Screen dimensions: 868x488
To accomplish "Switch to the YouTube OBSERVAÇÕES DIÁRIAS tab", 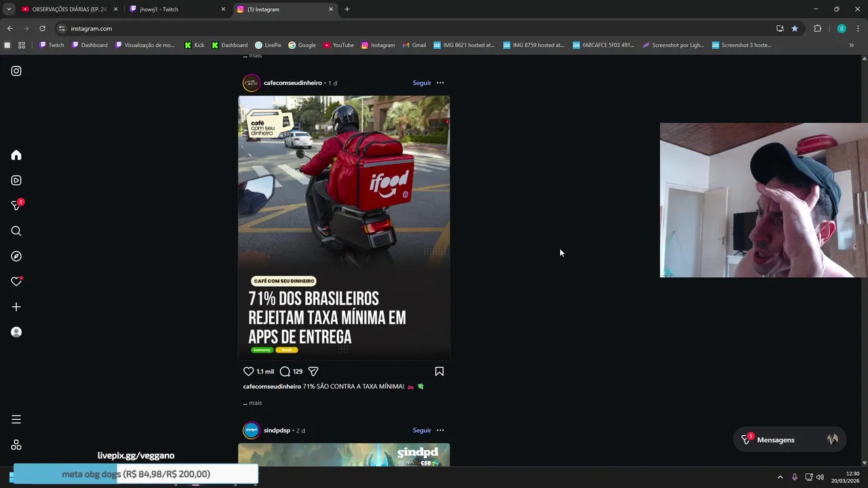I will click(x=69, y=9).
